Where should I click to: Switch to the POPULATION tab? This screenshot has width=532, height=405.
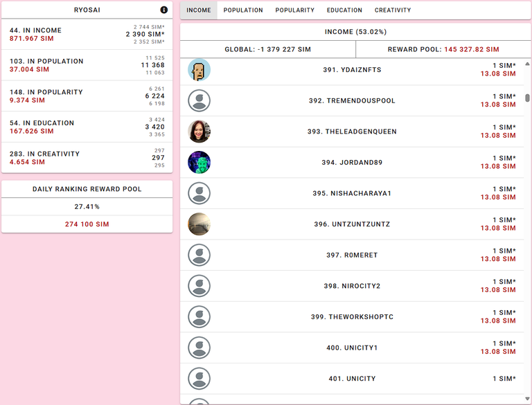tap(243, 10)
